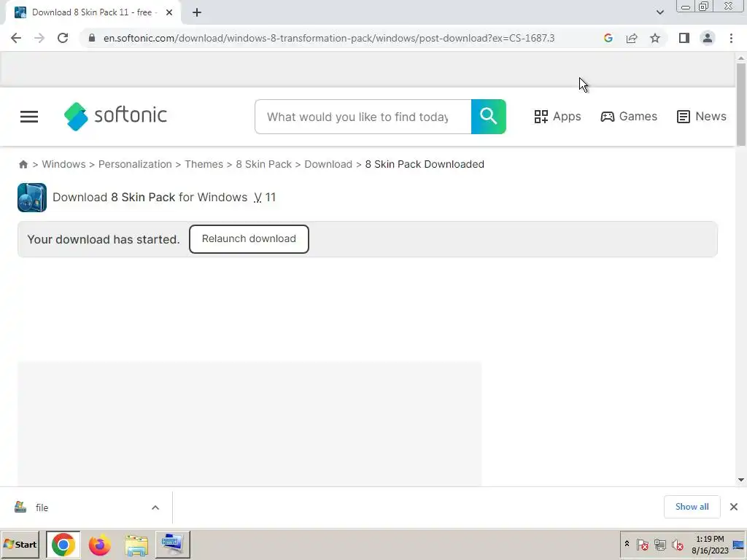Close the Download 8 Skin Pack tab

(169, 12)
